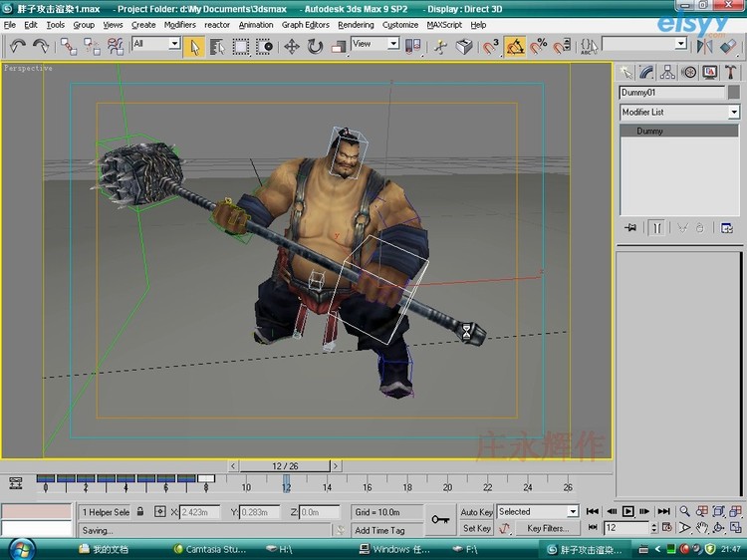Toggle the Set Key button
The height and width of the screenshot is (560, 747).
pyautogui.click(x=476, y=528)
